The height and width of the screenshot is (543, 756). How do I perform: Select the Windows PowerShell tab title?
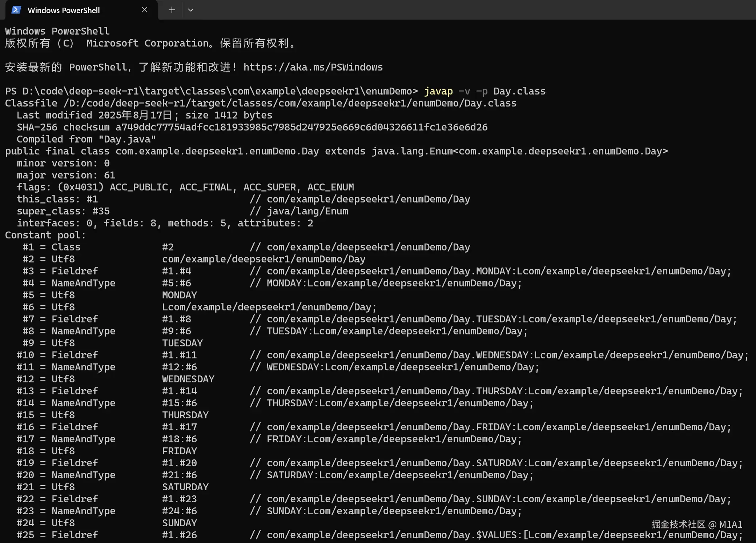tap(64, 11)
